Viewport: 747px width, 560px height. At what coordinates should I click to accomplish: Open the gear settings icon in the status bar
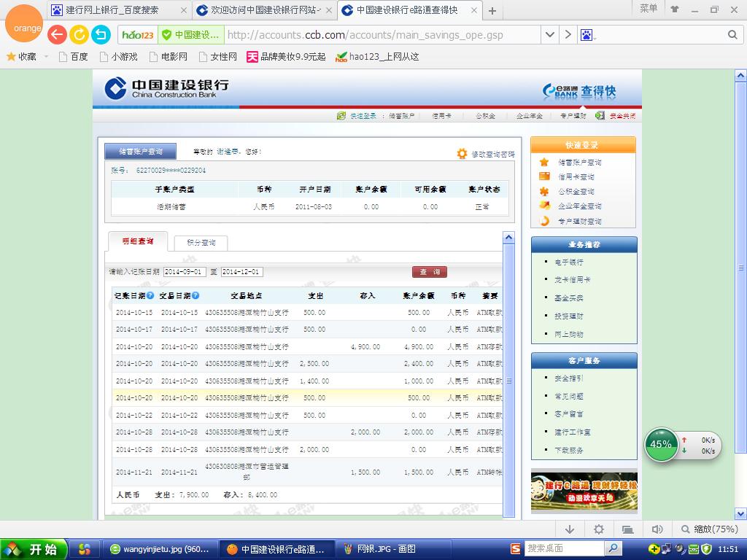coord(599,529)
